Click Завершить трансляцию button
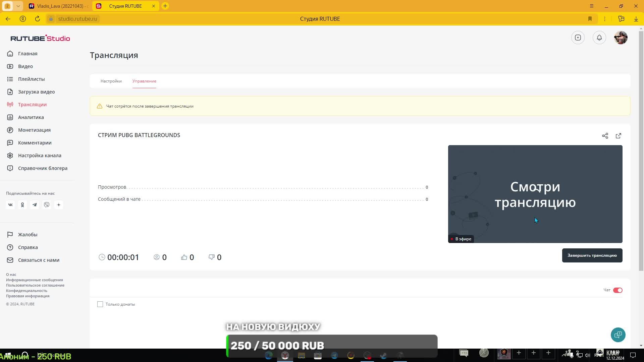This screenshot has width=644, height=362. click(x=592, y=255)
